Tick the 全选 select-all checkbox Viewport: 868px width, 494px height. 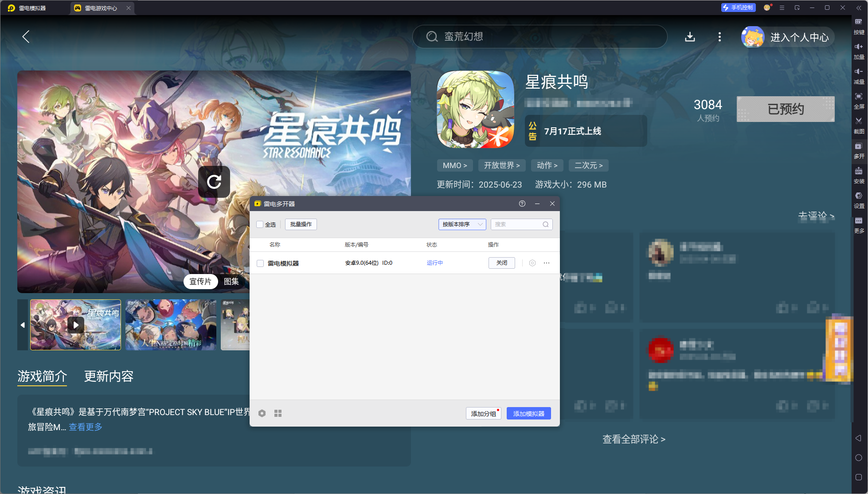click(260, 224)
